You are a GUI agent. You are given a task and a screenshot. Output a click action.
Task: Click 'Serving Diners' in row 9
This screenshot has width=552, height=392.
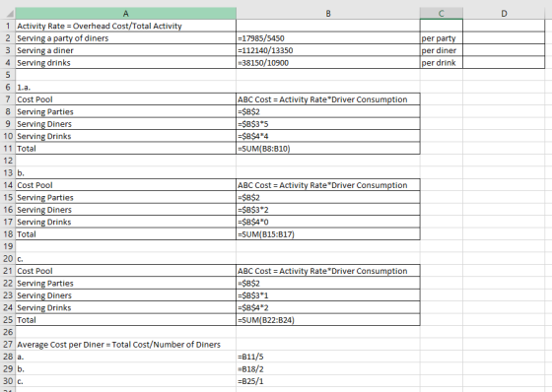pos(126,124)
